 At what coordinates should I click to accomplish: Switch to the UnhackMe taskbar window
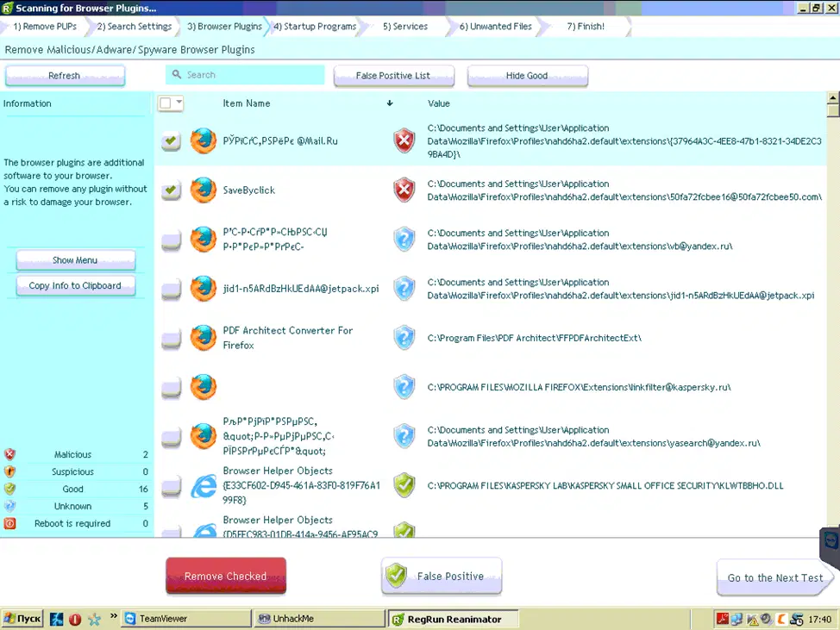coord(320,619)
